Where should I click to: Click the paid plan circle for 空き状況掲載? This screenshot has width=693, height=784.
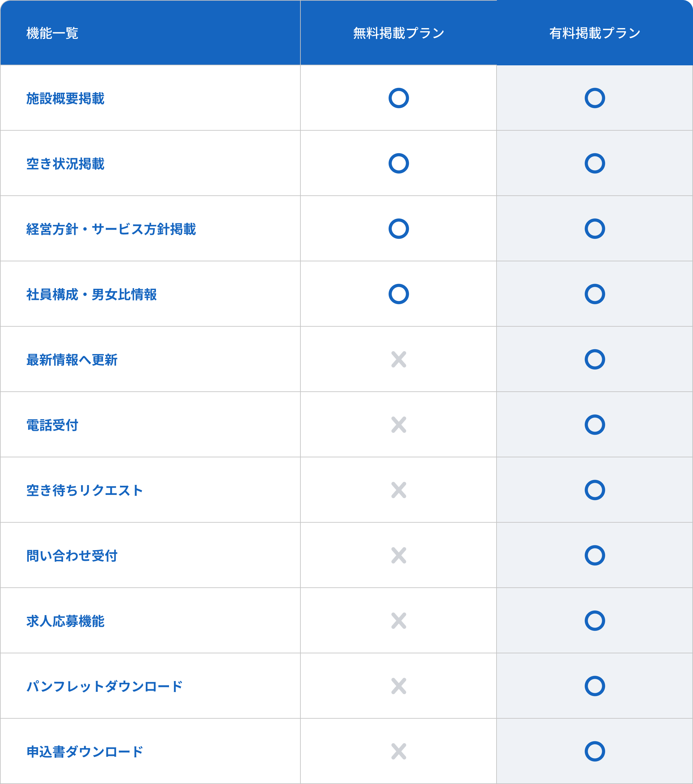click(594, 163)
